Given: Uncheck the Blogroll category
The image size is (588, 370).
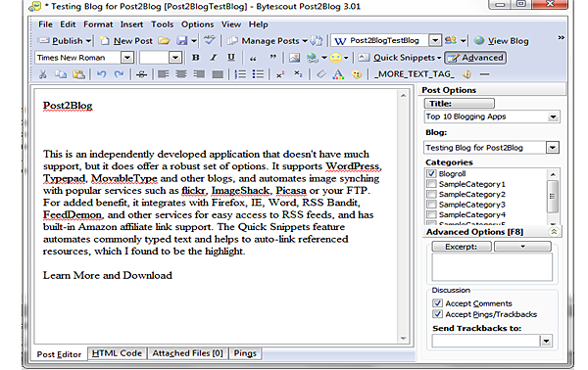Looking at the screenshot, I should (x=431, y=174).
